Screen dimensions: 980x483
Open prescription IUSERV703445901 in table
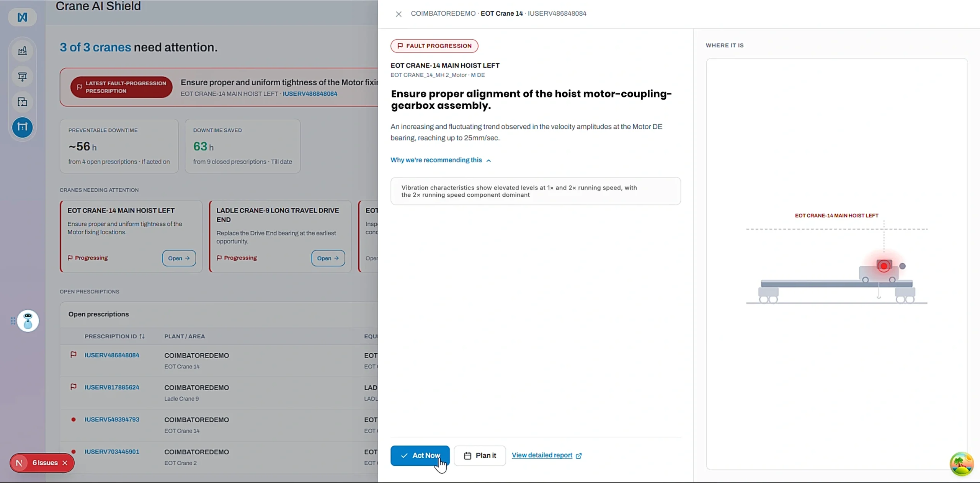tap(112, 452)
